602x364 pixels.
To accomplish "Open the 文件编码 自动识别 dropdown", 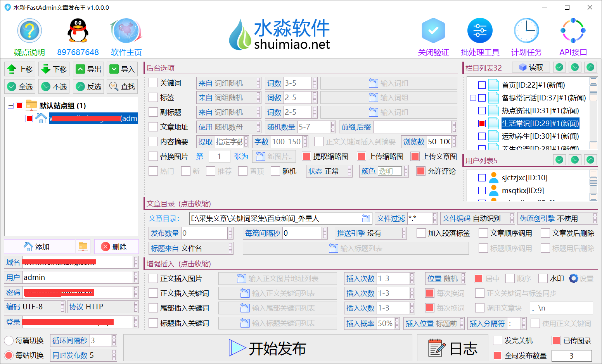I will pyautogui.click(x=477, y=218).
